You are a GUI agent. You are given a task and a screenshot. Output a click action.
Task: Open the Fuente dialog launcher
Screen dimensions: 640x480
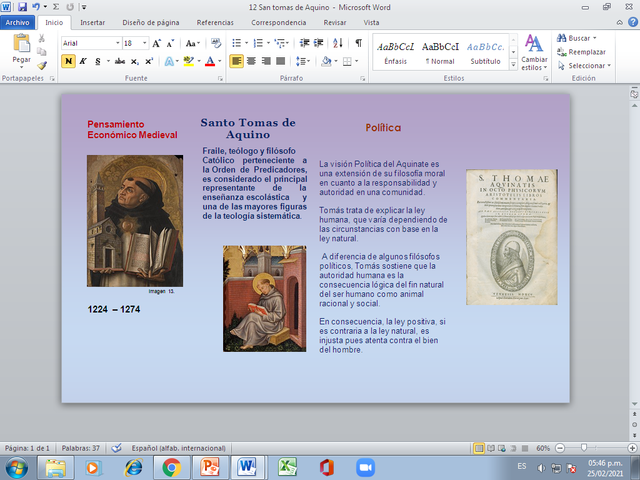(220, 78)
